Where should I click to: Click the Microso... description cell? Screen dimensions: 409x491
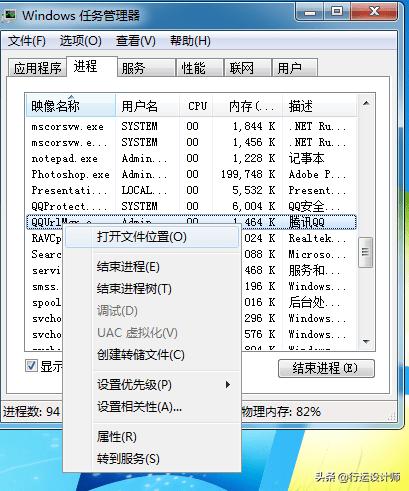(x=317, y=254)
